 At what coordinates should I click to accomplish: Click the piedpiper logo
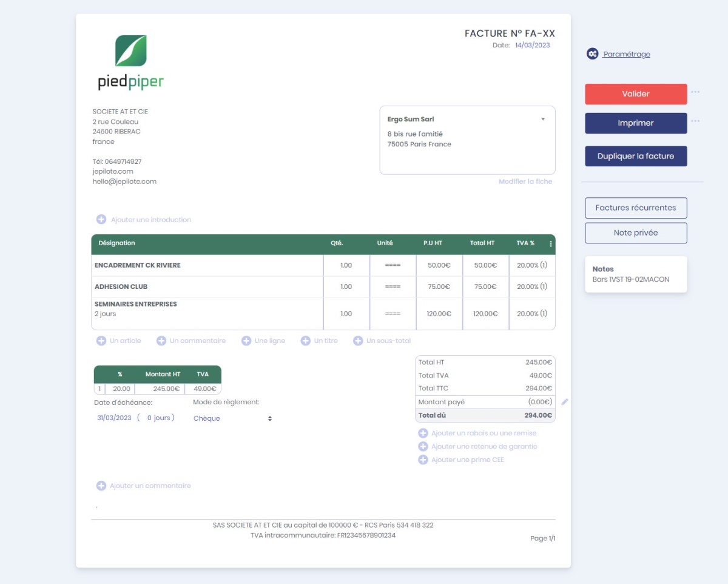click(x=131, y=63)
